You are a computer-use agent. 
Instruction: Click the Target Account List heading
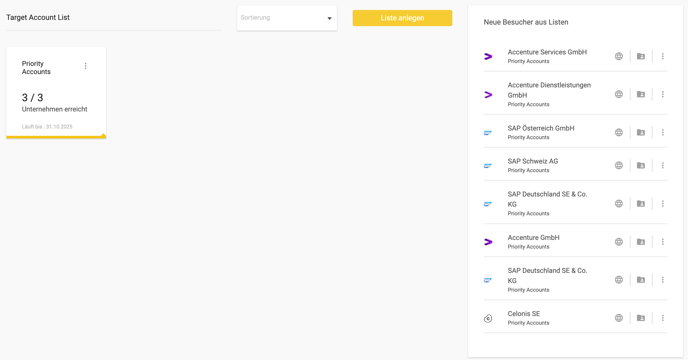tap(38, 18)
